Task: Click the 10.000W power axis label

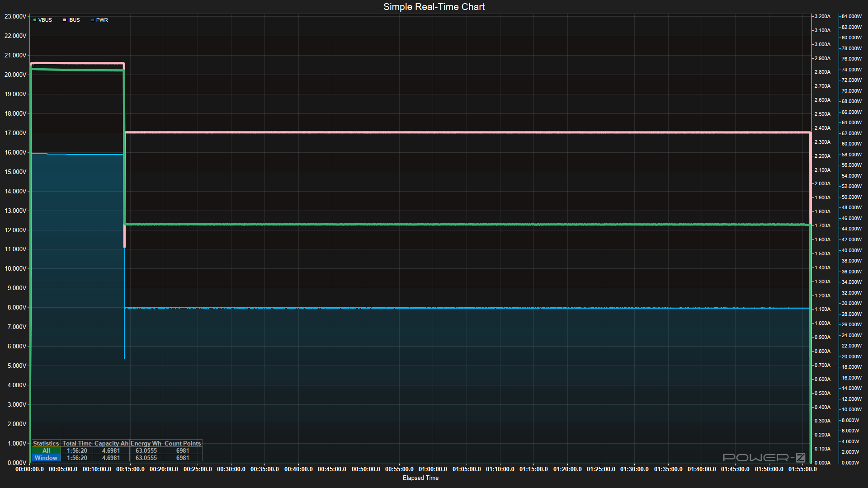Action: (852, 409)
